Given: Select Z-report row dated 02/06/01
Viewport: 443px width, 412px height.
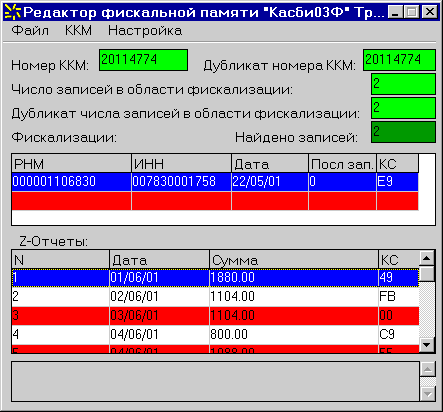Looking at the screenshot, I should (215, 296).
